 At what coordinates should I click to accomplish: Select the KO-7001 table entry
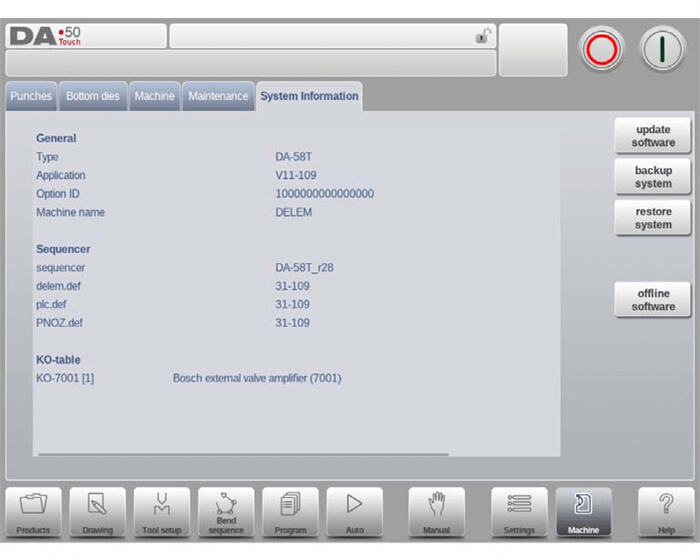pyautogui.click(x=65, y=378)
